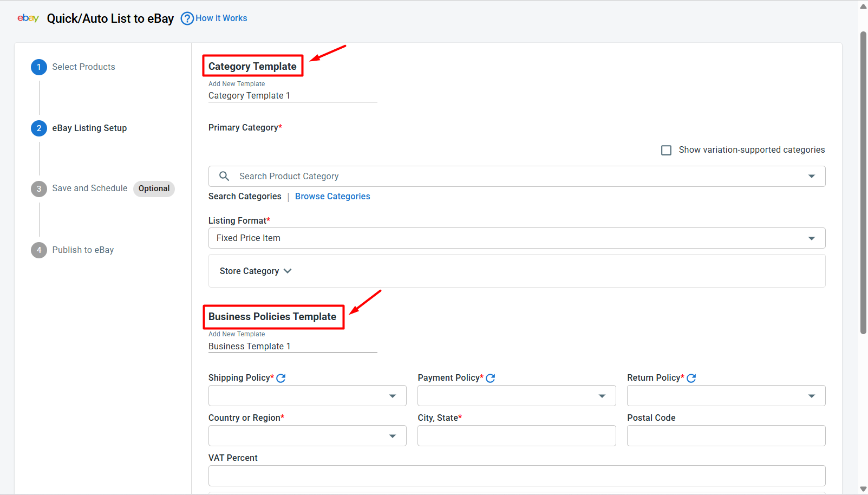Click the scrollbar up arrow

tap(863, 6)
